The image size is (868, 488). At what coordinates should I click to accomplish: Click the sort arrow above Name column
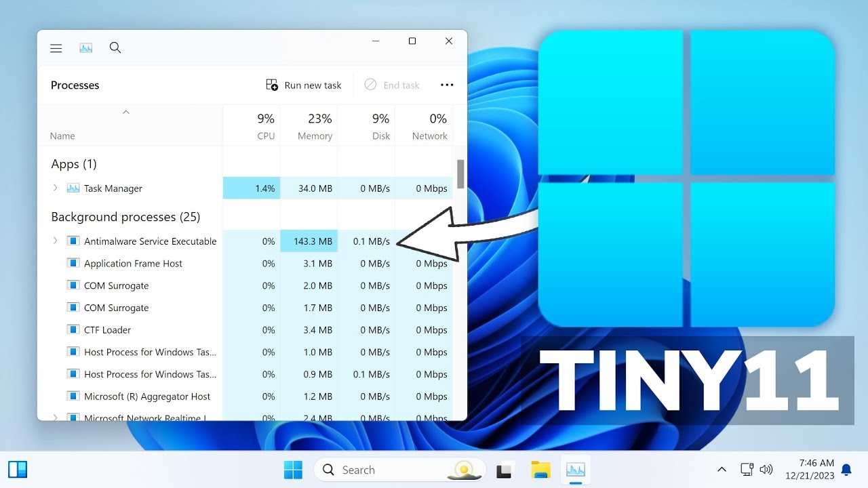(125, 112)
